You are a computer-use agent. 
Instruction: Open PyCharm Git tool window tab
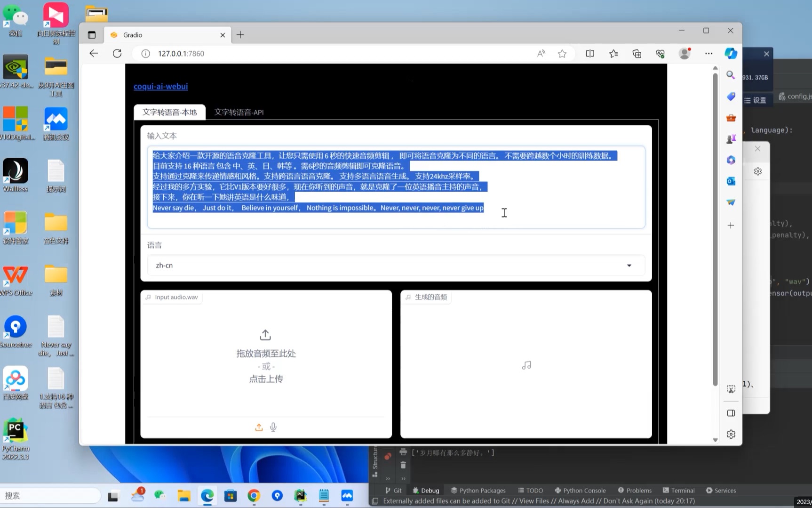click(393, 490)
